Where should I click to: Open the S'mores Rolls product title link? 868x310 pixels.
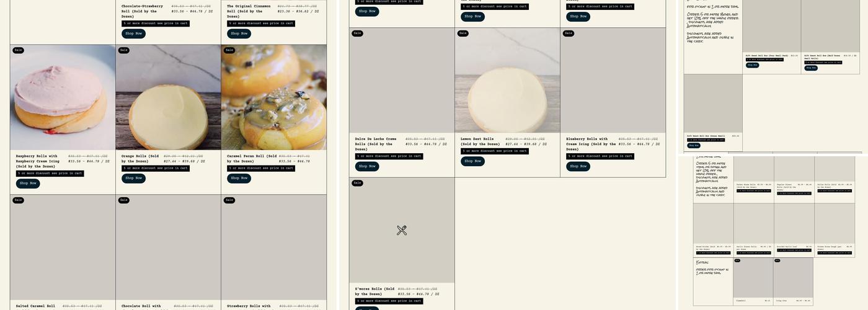click(x=374, y=291)
